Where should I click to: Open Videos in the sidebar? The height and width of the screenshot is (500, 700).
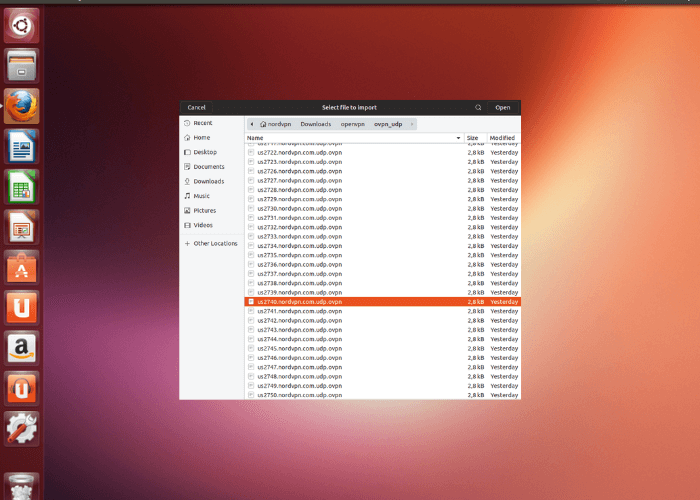coord(212,225)
